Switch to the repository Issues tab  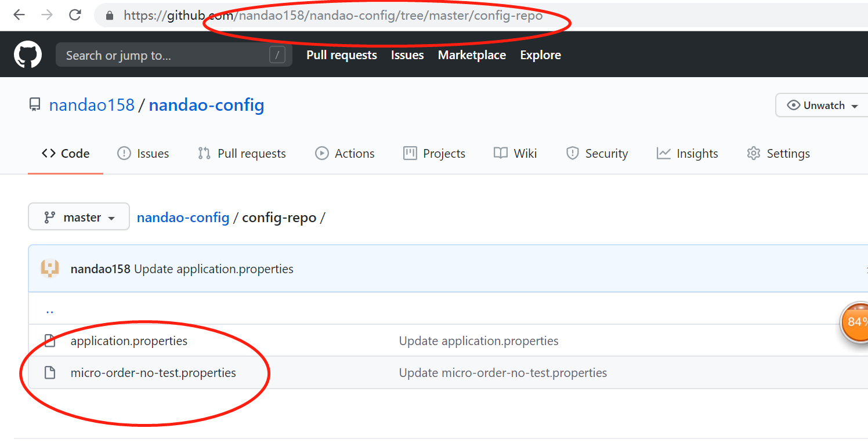(x=143, y=154)
